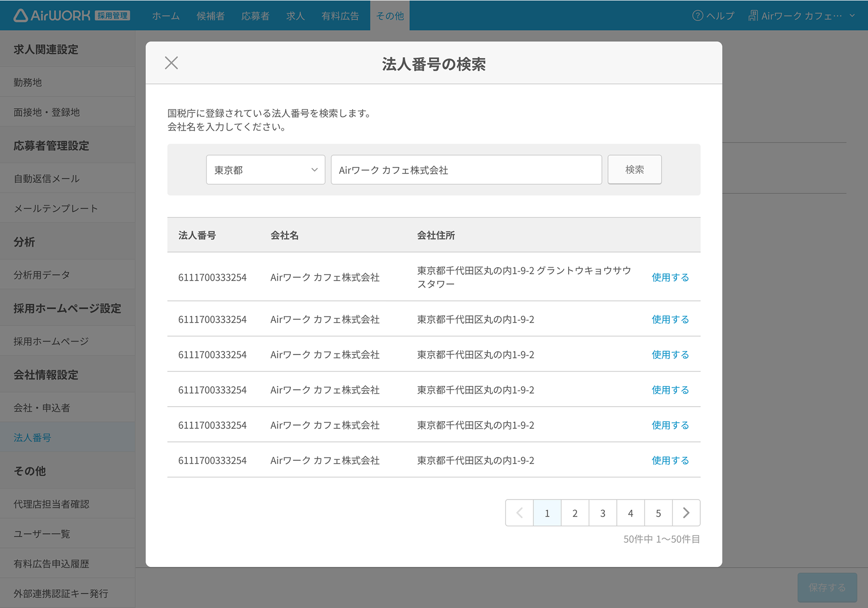The width and height of the screenshot is (868, 608).
Task: Select ユーザー一覧 in the sidebar
Action: [67, 533]
